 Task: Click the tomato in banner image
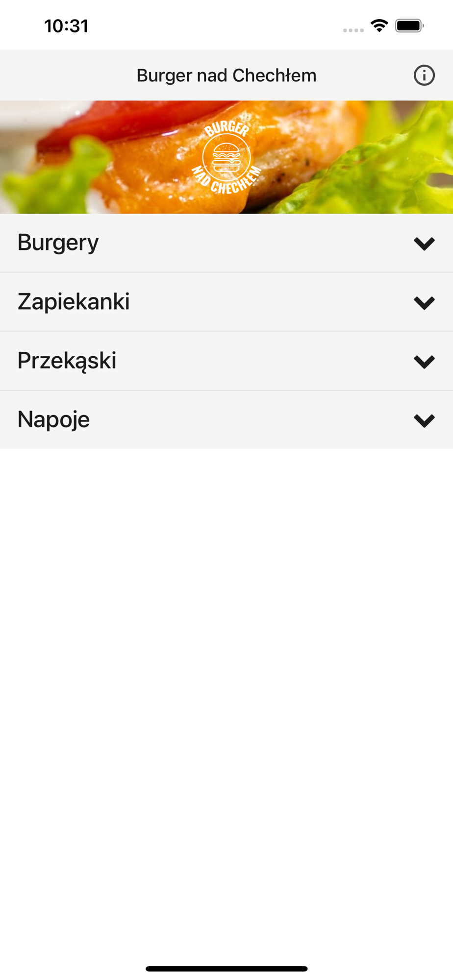(132, 122)
